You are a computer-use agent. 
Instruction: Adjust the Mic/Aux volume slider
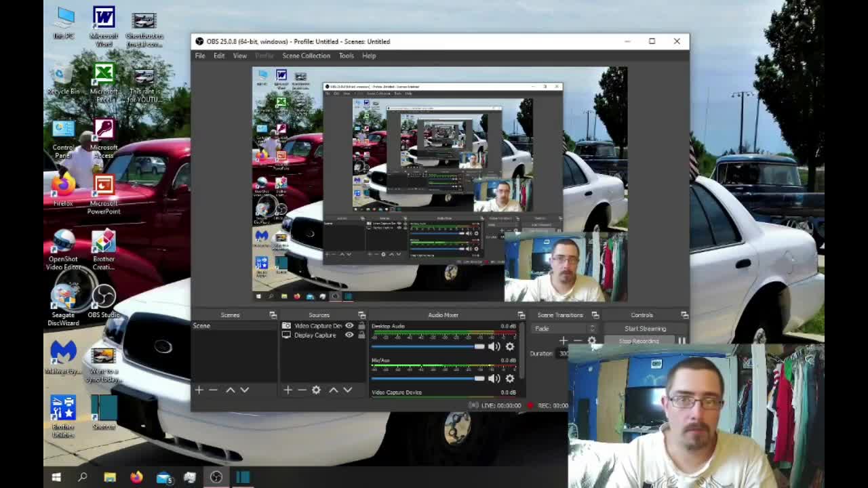pos(428,378)
